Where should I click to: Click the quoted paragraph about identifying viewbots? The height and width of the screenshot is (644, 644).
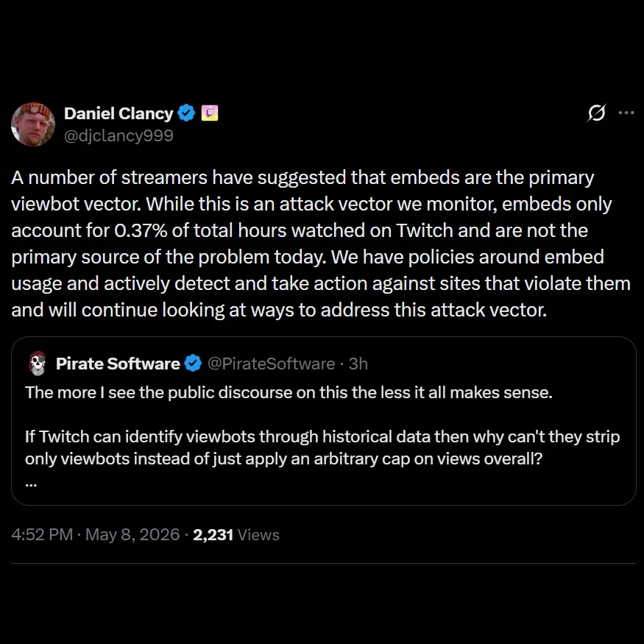(x=322, y=447)
